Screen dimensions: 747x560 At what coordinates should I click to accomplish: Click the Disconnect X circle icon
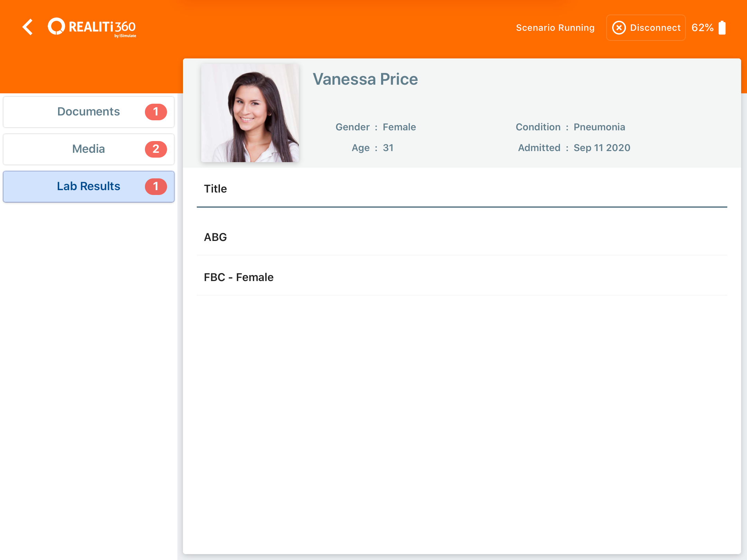tap(619, 28)
